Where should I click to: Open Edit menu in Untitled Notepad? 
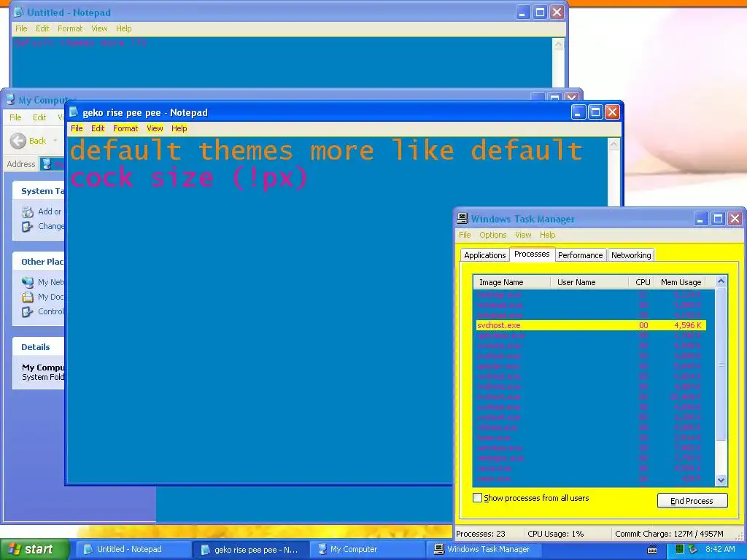[42, 28]
